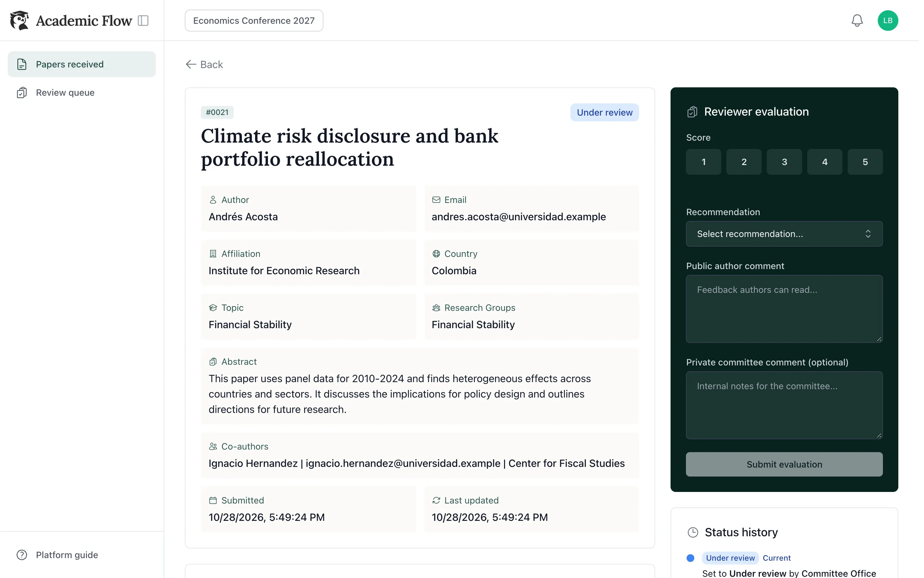The height and width of the screenshot is (578, 924).
Task: Click the Under review status badge
Action: [x=604, y=112]
